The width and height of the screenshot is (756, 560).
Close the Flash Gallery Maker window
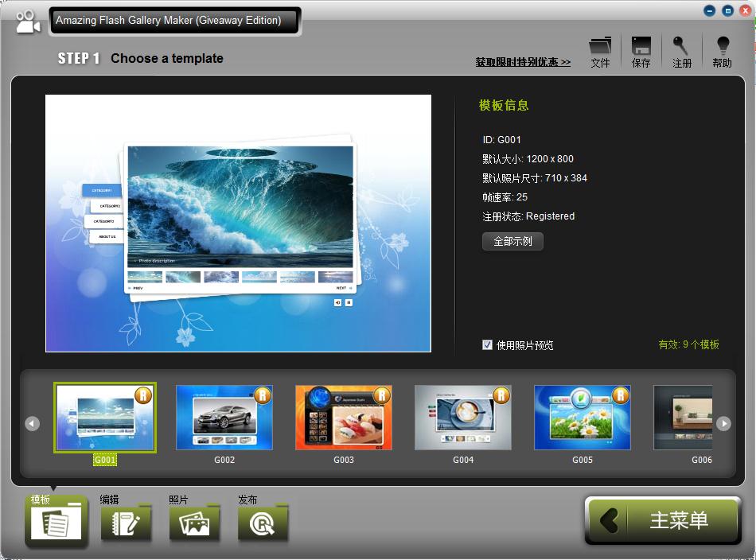(x=746, y=10)
